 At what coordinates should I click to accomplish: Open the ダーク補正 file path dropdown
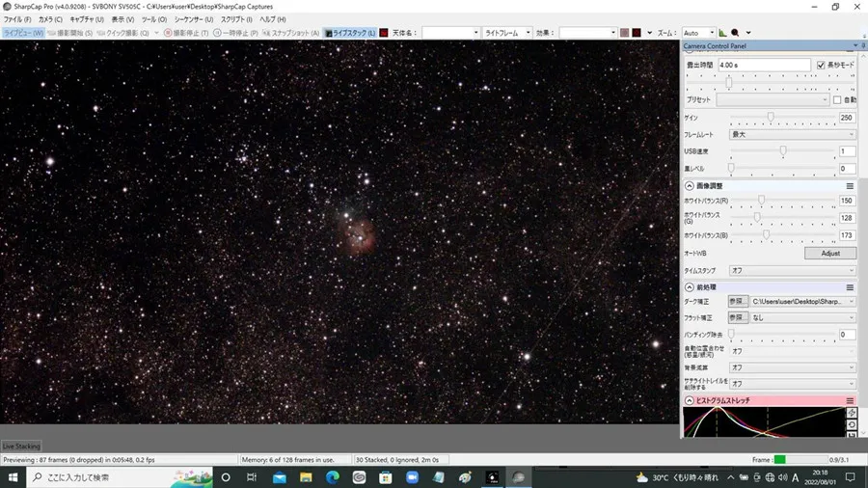(x=802, y=302)
